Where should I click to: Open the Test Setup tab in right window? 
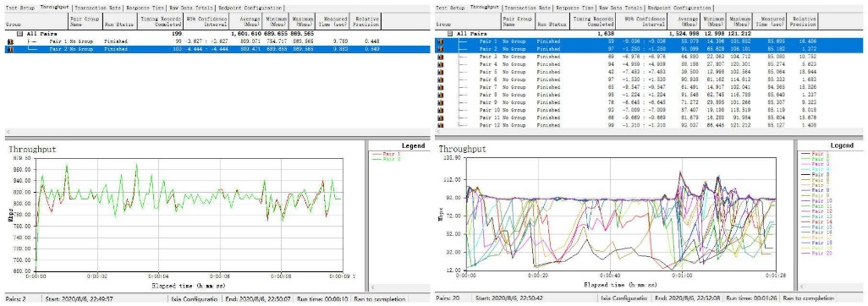click(450, 8)
